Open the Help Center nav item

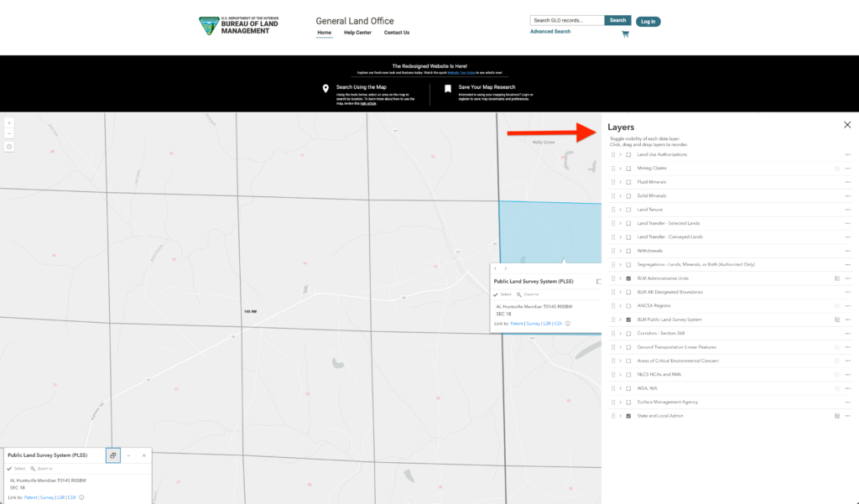357,33
